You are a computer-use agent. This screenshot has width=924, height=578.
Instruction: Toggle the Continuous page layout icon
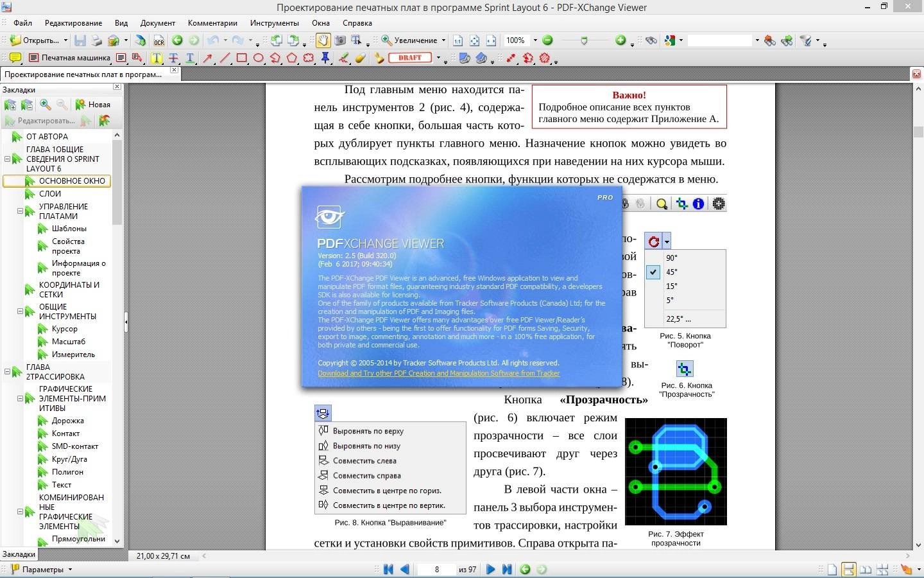(848, 570)
